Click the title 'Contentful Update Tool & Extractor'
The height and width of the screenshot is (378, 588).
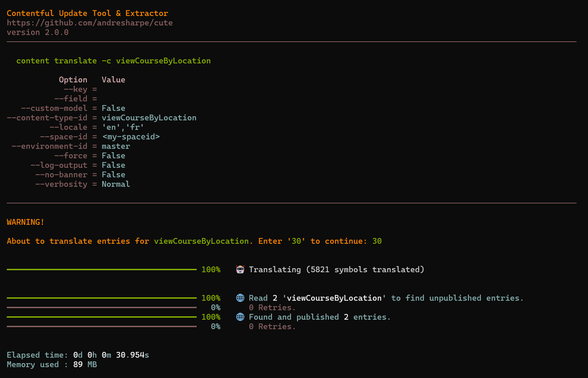(87, 13)
